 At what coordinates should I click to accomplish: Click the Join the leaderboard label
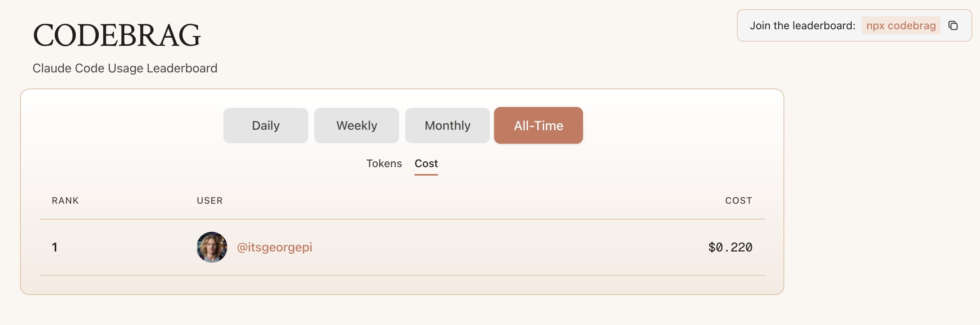point(802,26)
